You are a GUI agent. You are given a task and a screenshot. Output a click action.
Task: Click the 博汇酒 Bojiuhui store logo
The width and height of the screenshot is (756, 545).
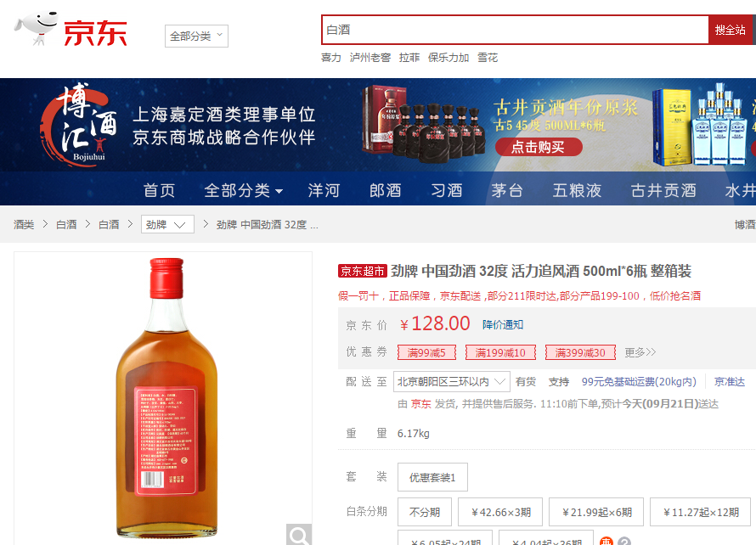(x=80, y=124)
